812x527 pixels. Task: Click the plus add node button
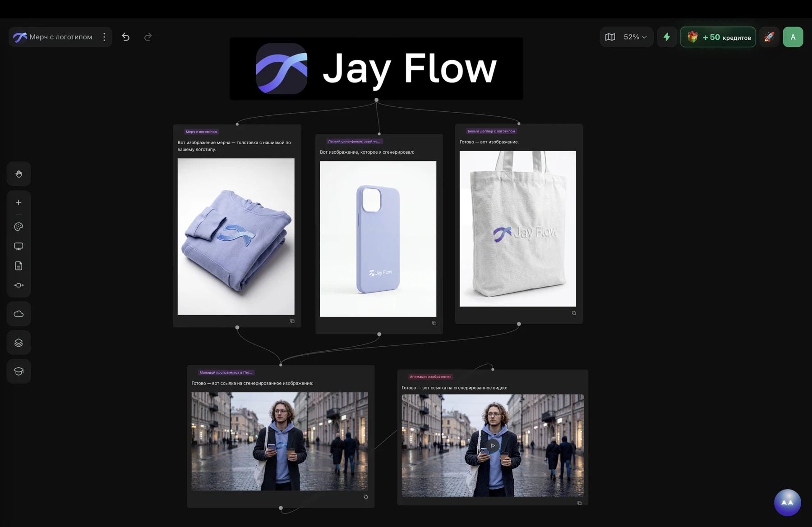(x=18, y=203)
